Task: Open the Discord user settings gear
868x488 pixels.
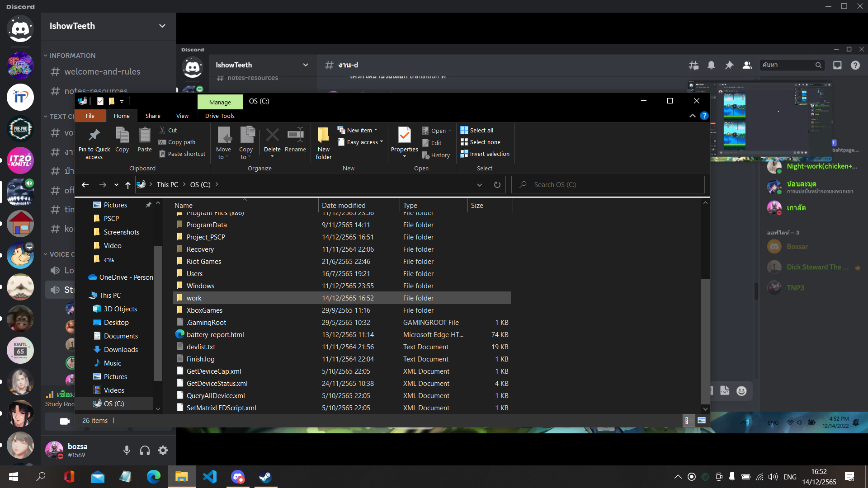Action: pyautogui.click(x=163, y=450)
